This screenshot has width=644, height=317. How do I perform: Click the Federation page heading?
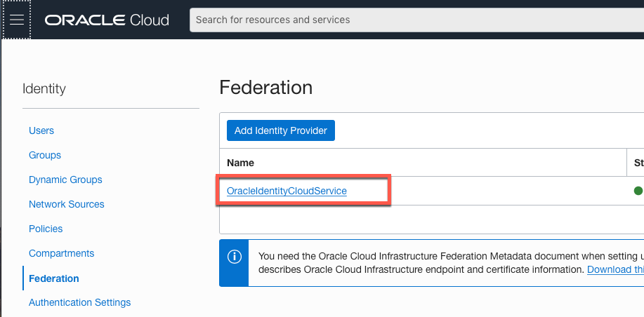[x=265, y=88]
